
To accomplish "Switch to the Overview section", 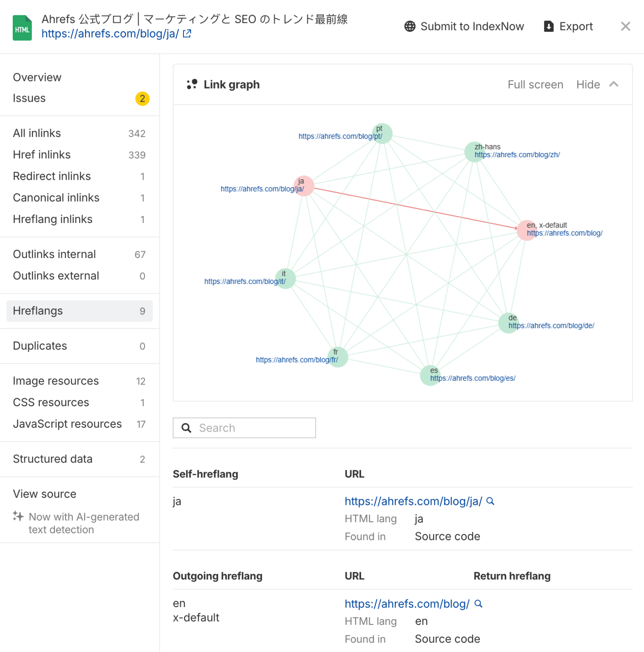I will tap(37, 77).
